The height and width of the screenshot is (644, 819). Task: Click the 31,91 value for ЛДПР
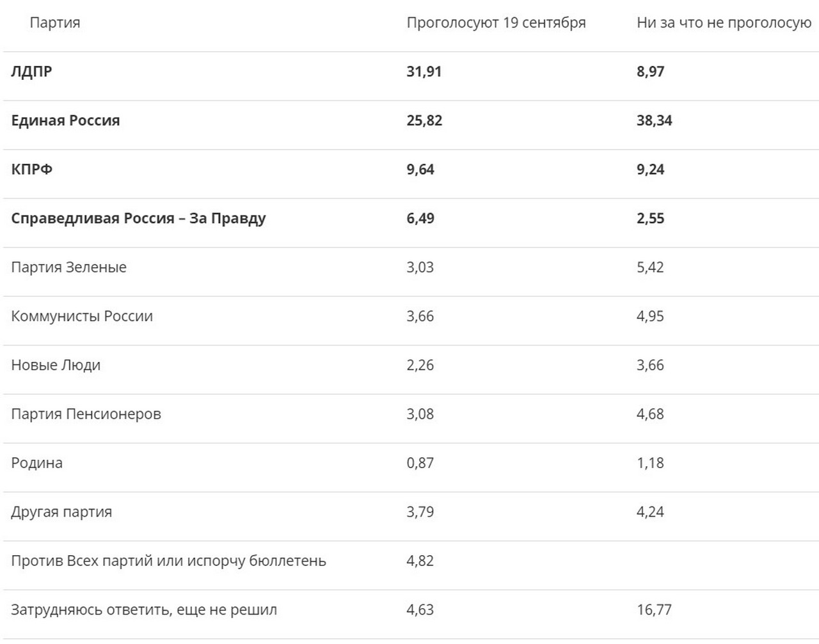[424, 72]
